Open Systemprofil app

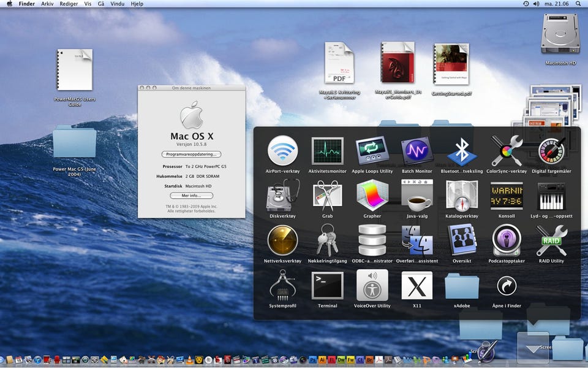pos(282,286)
